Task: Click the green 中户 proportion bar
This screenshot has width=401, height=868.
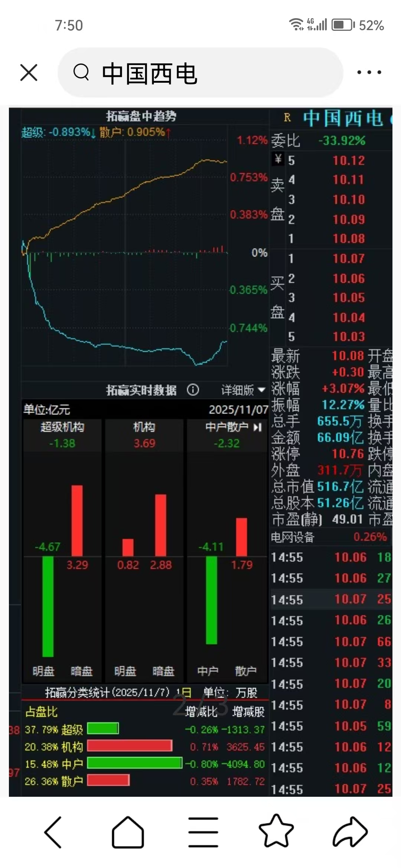Action: tap(135, 763)
